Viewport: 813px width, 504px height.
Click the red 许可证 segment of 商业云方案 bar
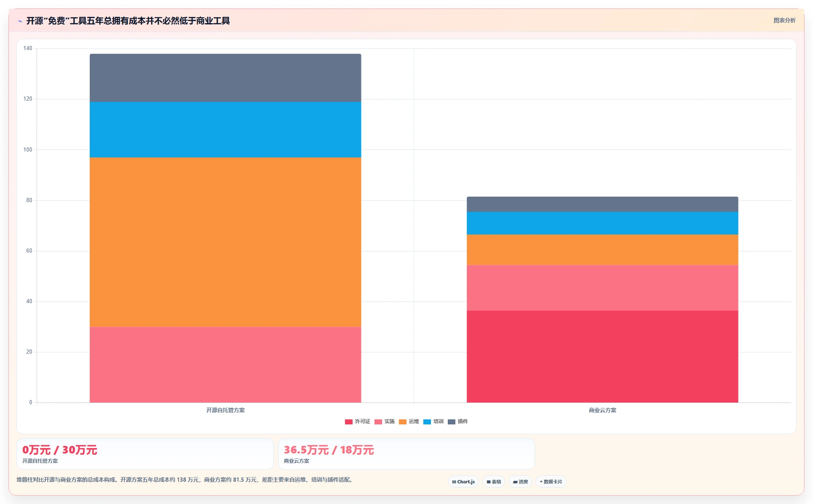[x=602, y=357]
